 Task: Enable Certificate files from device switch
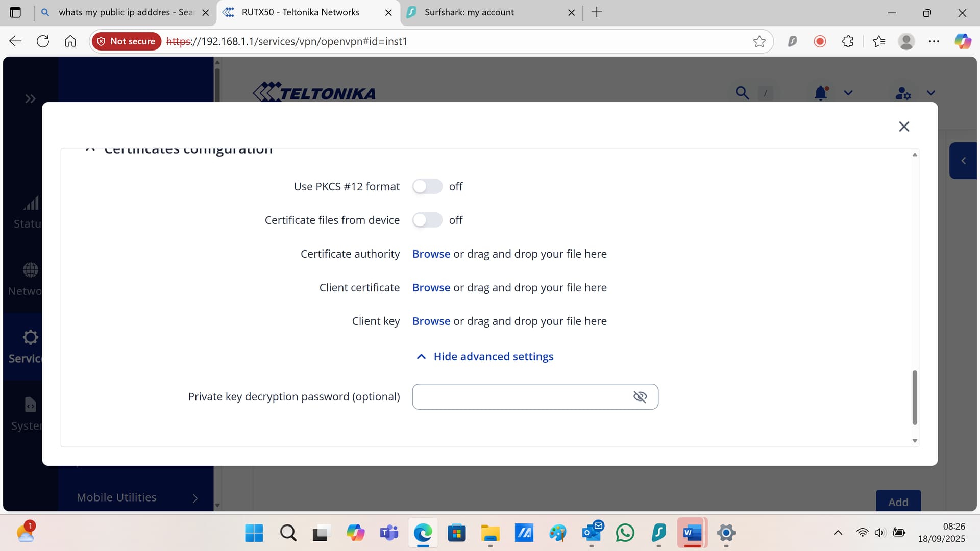(x=427, y=220)
